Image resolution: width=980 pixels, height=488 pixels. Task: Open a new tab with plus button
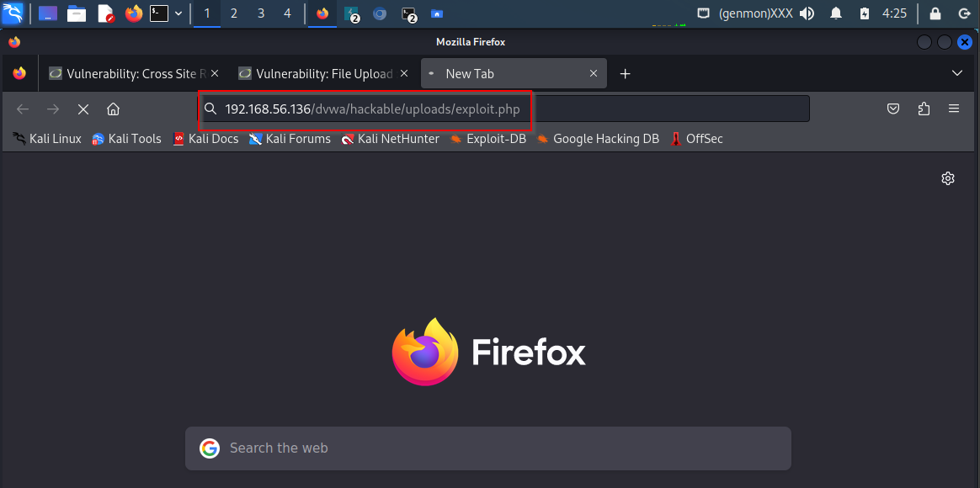(x=625, y=74)
